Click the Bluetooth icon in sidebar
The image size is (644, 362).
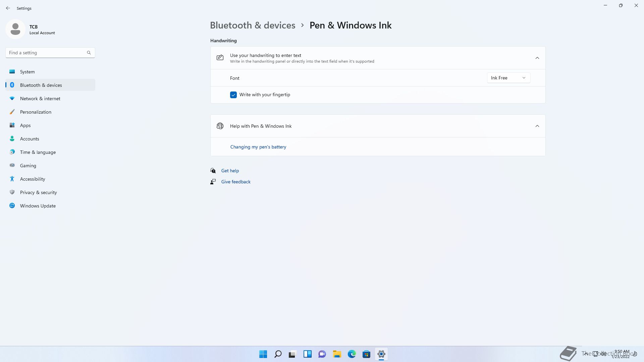pos(12,85)
